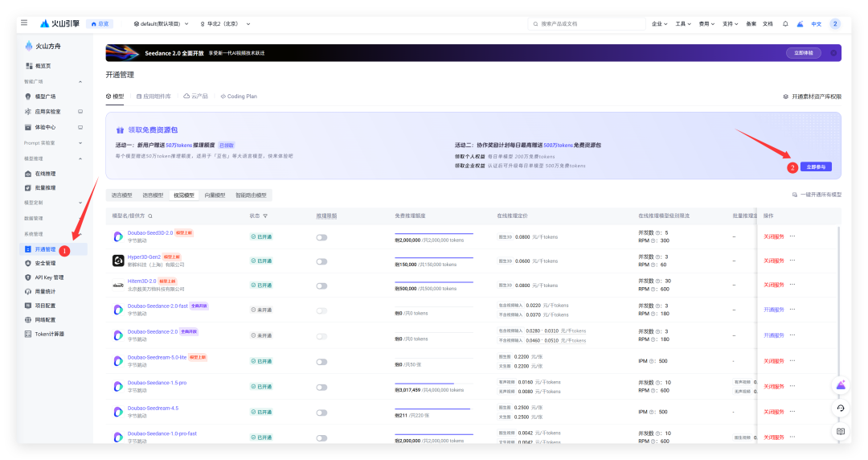Select the 智能路由模型 category tab
868x460 pixels.
[251, 195]
